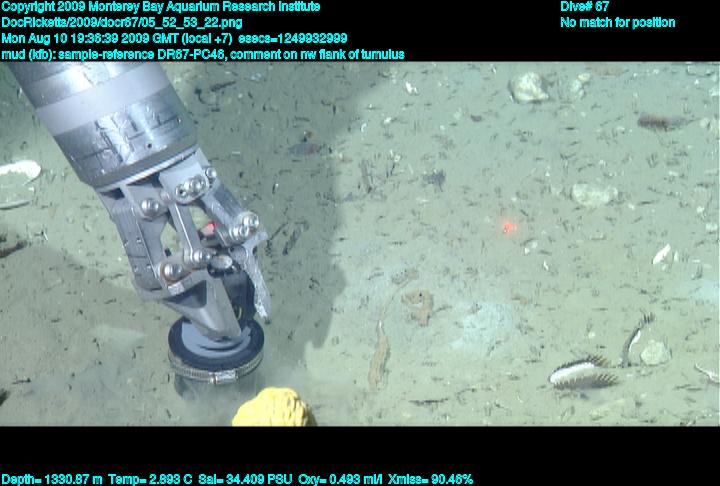Click the DocRicketts image file path

tap(121, 22)
